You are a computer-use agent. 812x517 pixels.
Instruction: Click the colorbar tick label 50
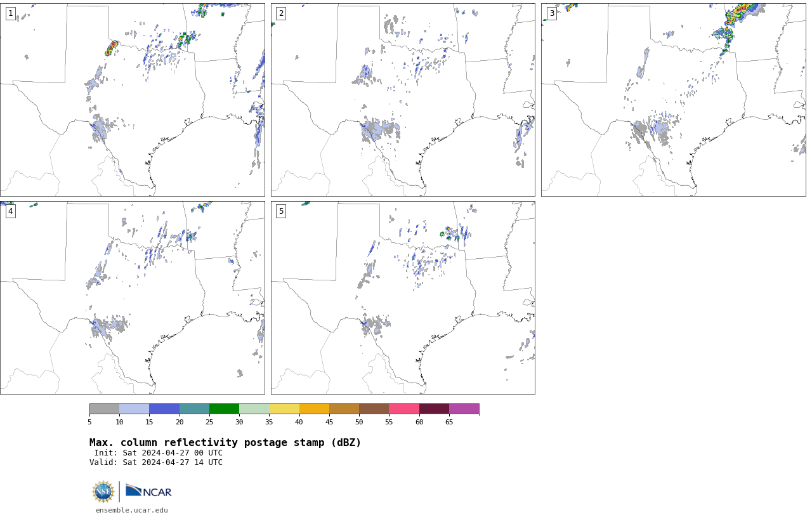pyautogui.click(x=359, y=422)
